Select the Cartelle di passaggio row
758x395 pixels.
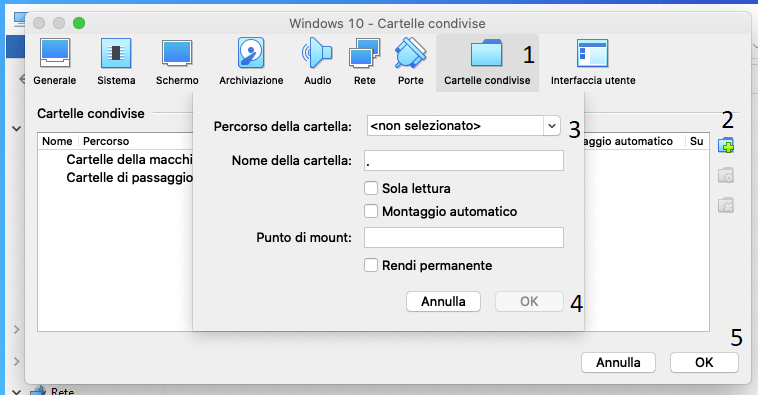pos(130,178)
